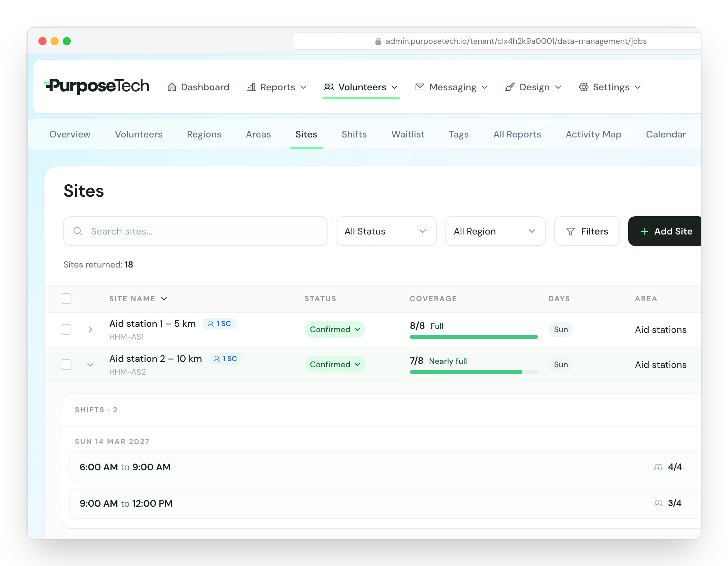This screenshot has width=728, height=566.
Task: Click the Reports bar chart icon
Action: 251,87
